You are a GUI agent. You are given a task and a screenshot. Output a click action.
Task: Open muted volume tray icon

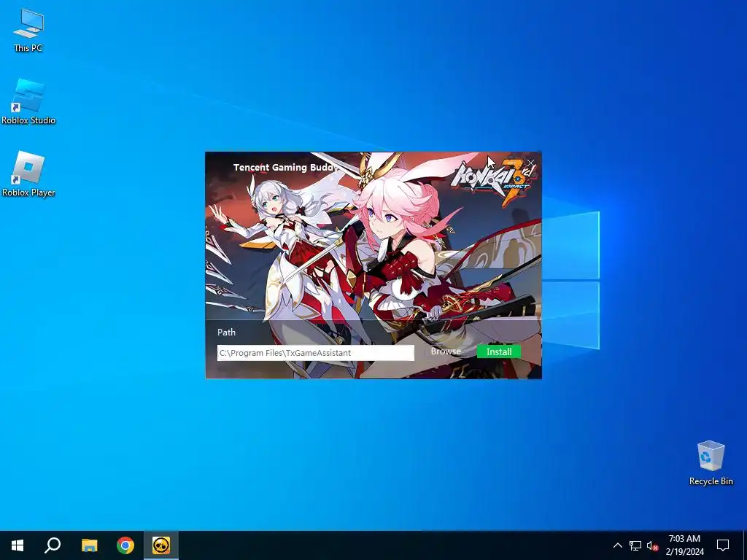(653, 545)
